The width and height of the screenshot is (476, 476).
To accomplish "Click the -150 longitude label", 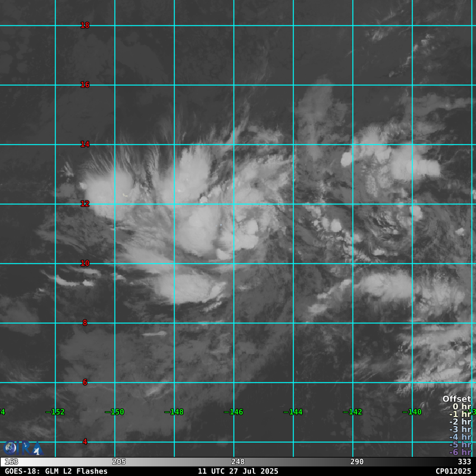I will click(114, 412).
